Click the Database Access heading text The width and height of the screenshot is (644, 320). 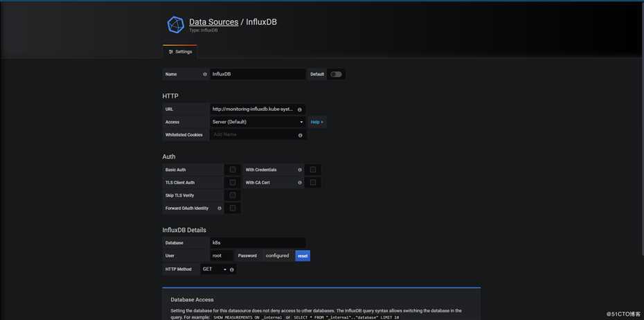(x=193, y=300)
